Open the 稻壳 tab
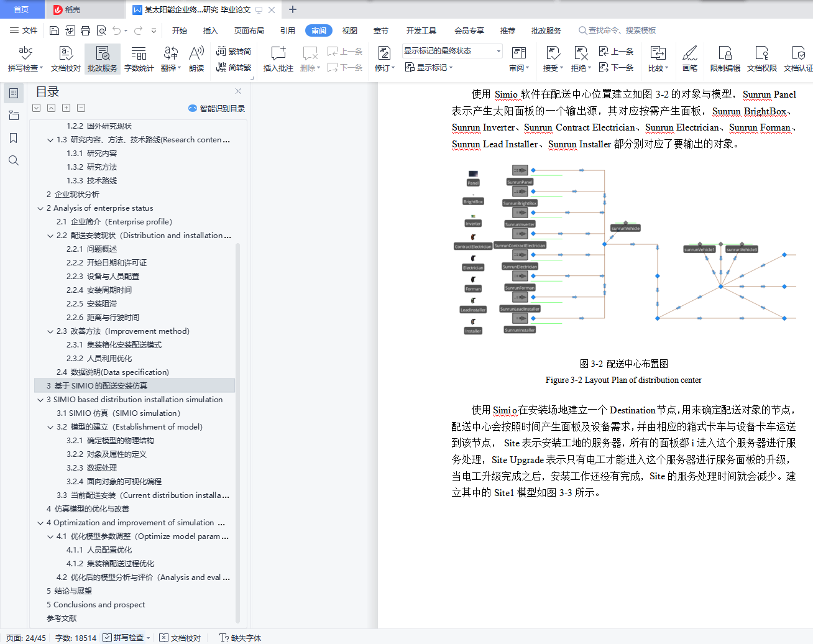The width and height of the screenshot is (813, 644). click(85, 9)
